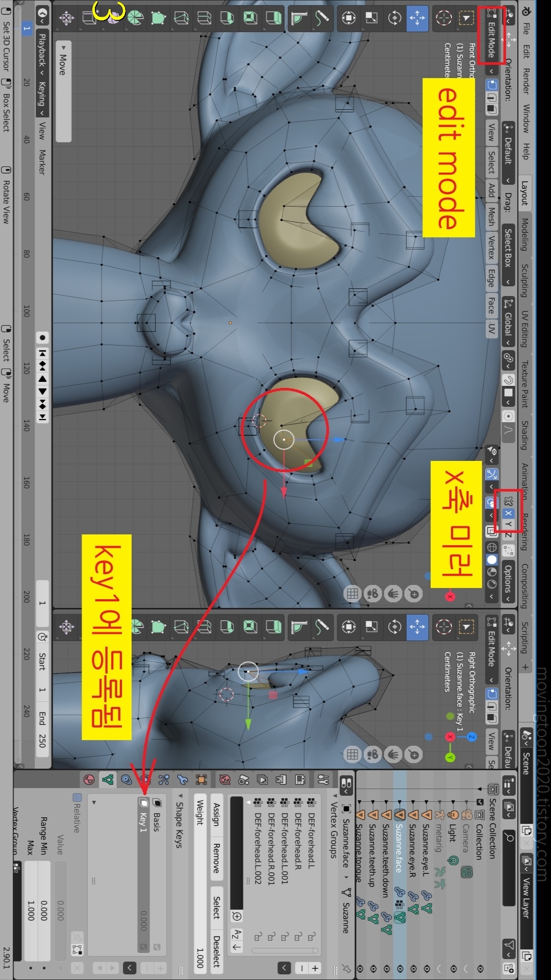The height and width of the screenshot is (980, 551).
Task: Open the Material properties tab (red sphere icon)
Action: pyautogui.click(x=89, y=779)
